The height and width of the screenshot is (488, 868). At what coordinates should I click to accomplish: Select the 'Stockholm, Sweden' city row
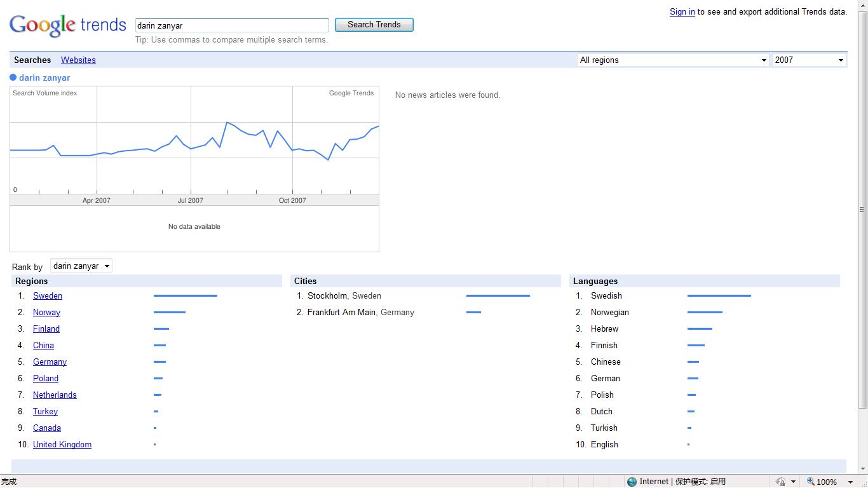point(344,296)
